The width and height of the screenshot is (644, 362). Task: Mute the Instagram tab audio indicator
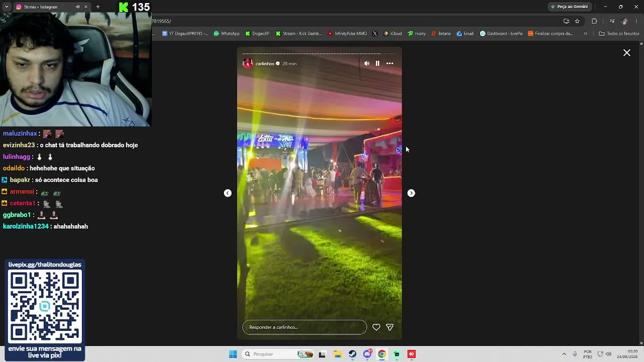(77, 7)
